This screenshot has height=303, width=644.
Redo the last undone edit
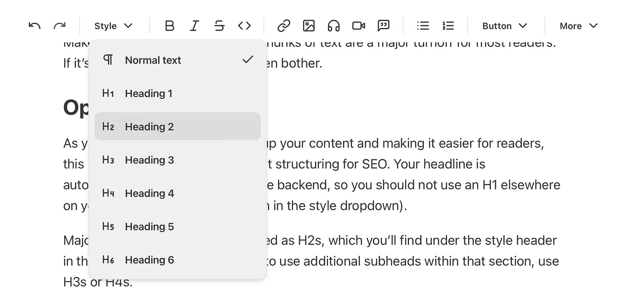pos(59,26)
